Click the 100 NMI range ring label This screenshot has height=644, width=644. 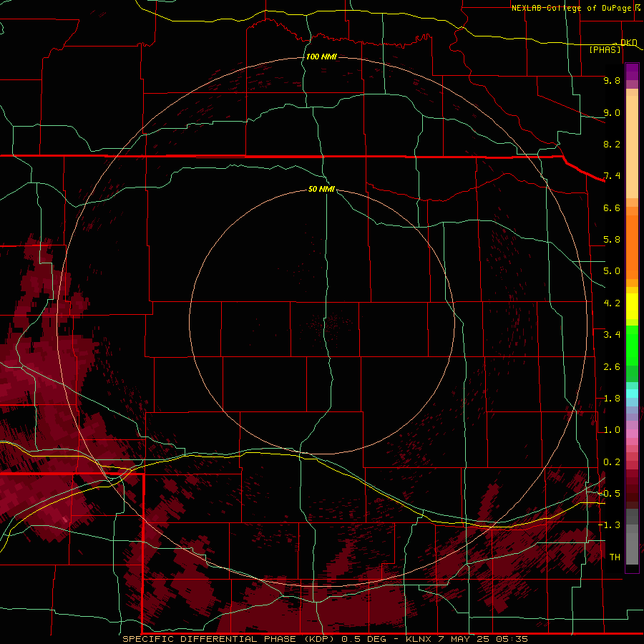click(321, 57)
